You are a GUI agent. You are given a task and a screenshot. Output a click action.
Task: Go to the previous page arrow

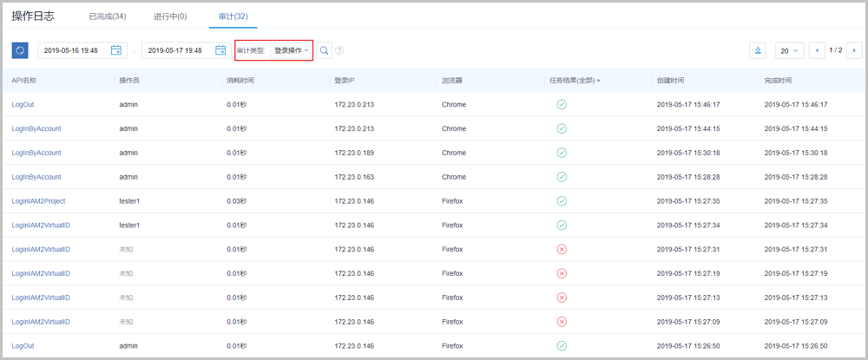coord(817,50)
